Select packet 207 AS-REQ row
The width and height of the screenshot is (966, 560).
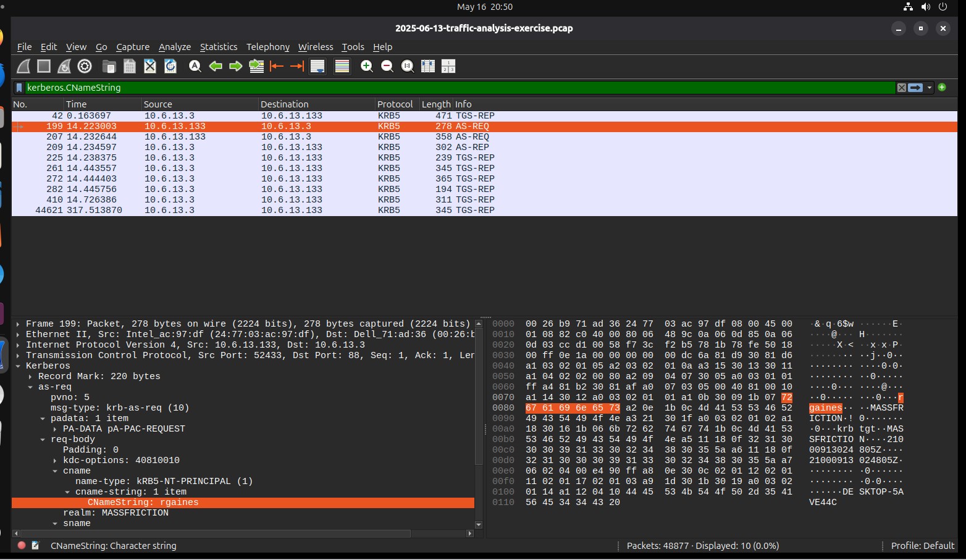[x=484, y=136]
